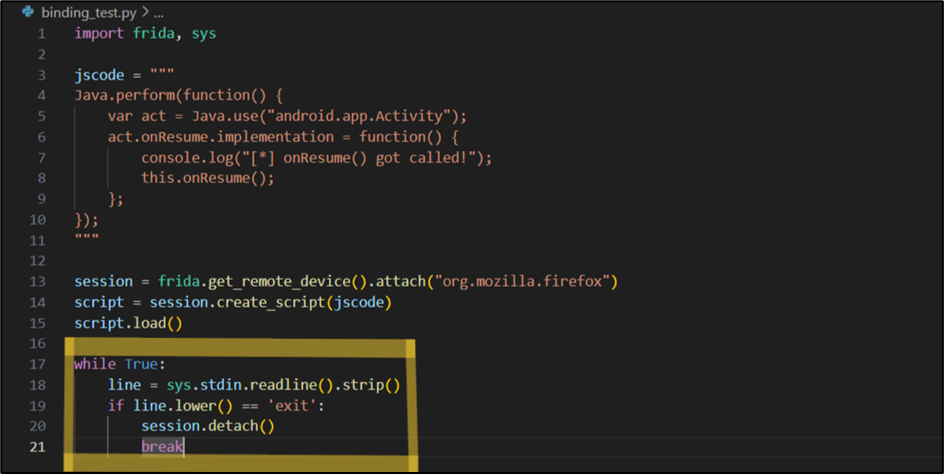Image resolution: width=944 pixels, height=474 pixels.
Task: Open binding_test.py breadcrumb item
Action: pos(89,13)
